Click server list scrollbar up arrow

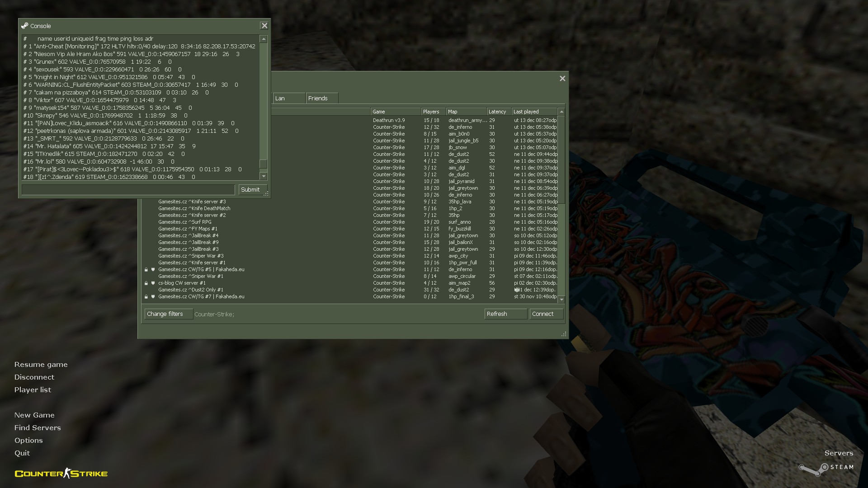(561, 112)
